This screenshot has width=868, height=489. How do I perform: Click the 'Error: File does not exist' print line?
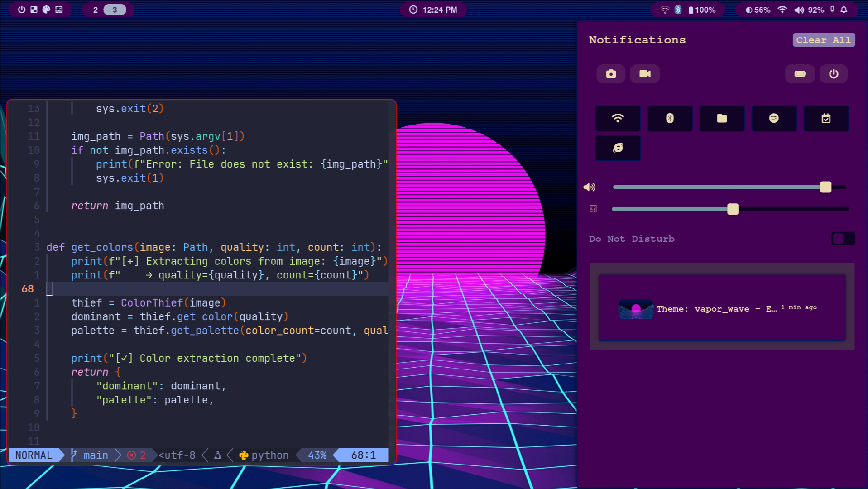pyautogui.click(x=242, y=164)
